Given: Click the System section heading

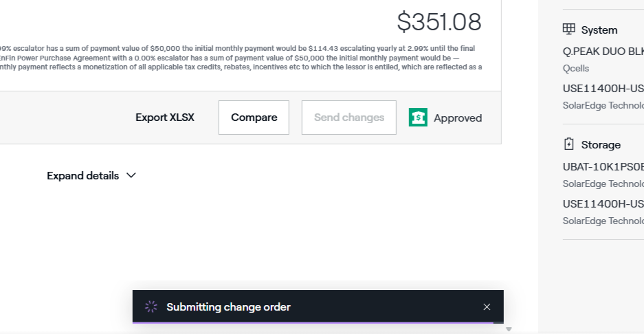Looking at the screenshot, I should coord(599,30).
